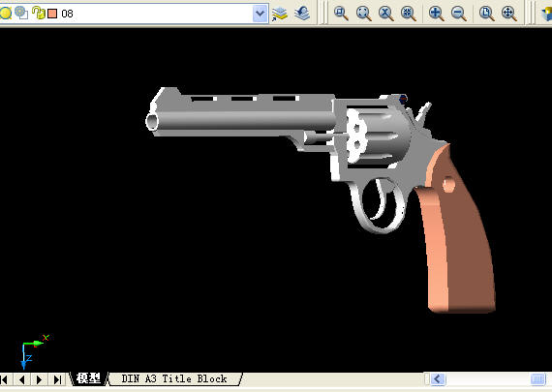Switch to the 模型 model tab
This screenshot has height=392, width=552.
coord(88,378)
